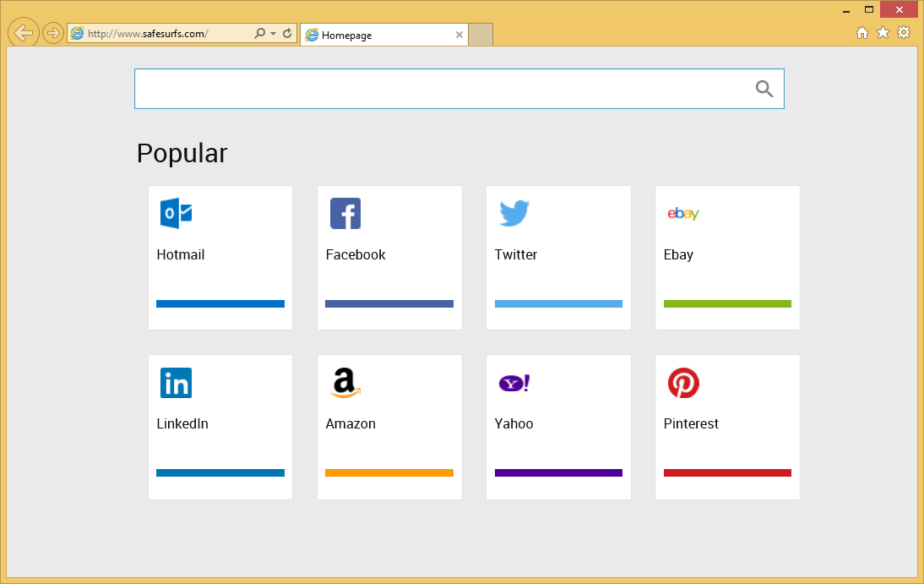924x584 pixels.
Task: Click the orange bar under Amazon
Action: pyautogui.click(x=389, y=472)
